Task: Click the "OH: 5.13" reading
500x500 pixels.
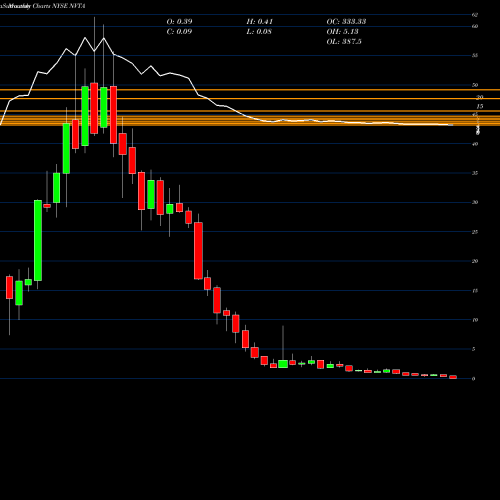Action: [x=342, y=32]
